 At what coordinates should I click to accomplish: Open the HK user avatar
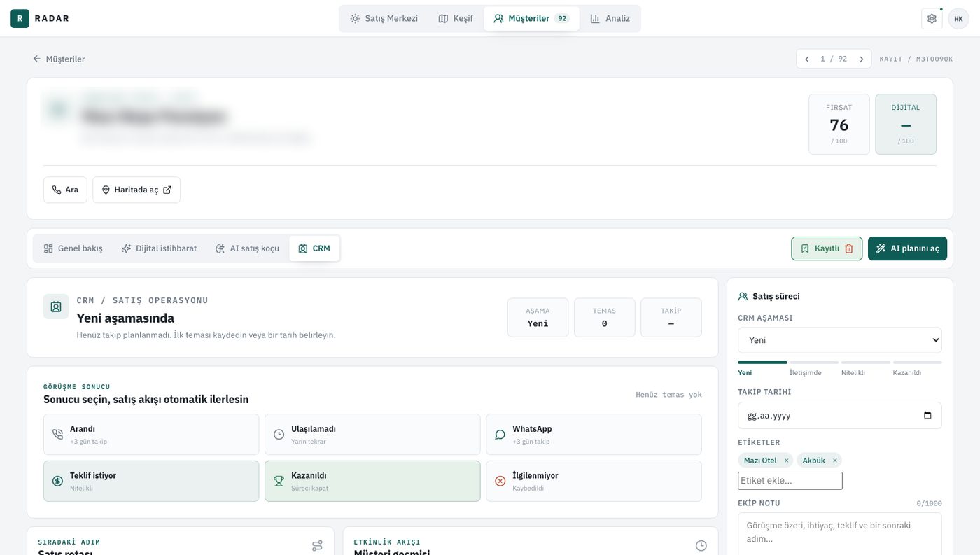click(958, 19)
